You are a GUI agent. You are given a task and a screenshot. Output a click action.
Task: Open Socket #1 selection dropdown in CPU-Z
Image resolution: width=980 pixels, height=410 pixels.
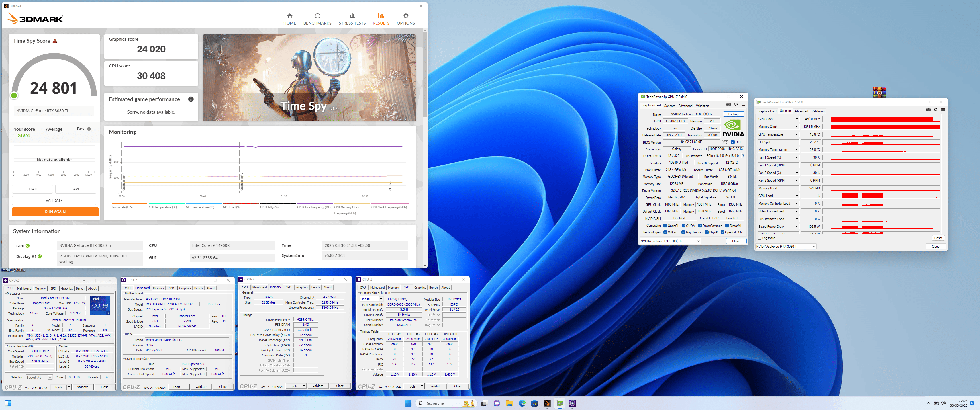(39, 377)
